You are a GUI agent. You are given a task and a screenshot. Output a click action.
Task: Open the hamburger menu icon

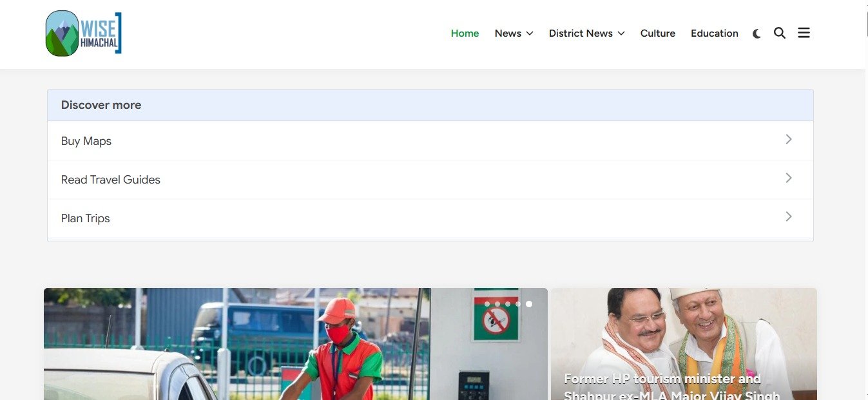coord(804,33)
